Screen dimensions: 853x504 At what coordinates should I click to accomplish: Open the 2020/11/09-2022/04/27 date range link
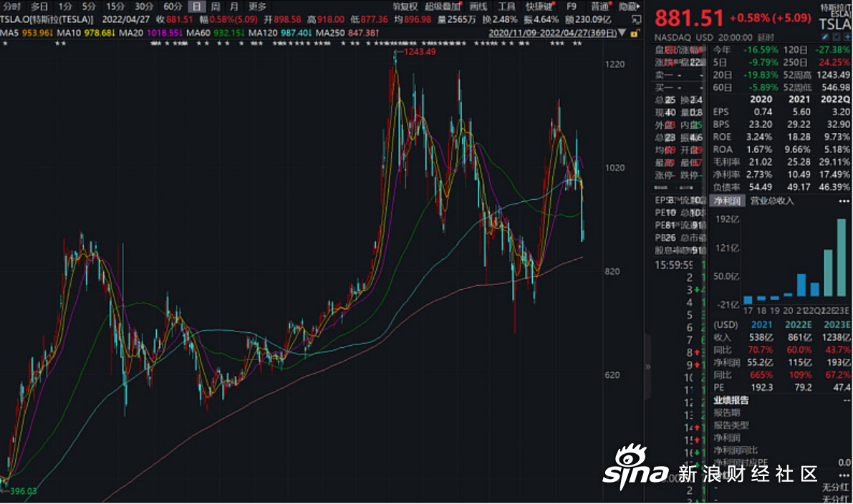(553, 33)
